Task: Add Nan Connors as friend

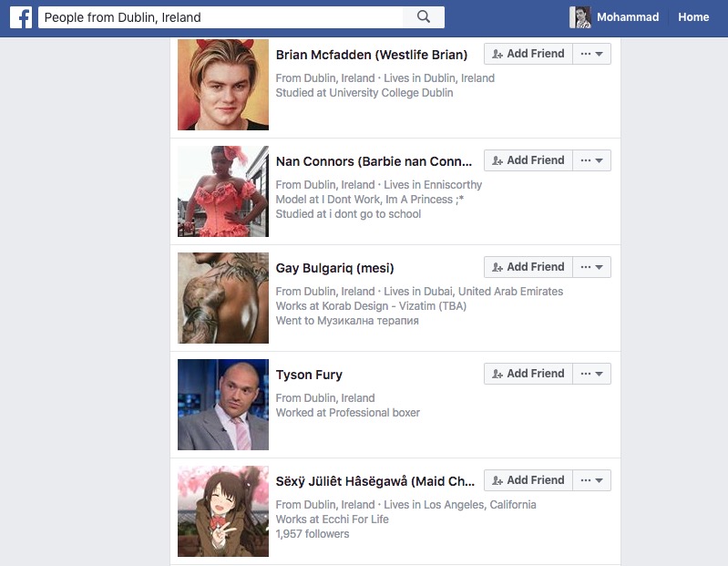Action: click(x=528, y=160)
